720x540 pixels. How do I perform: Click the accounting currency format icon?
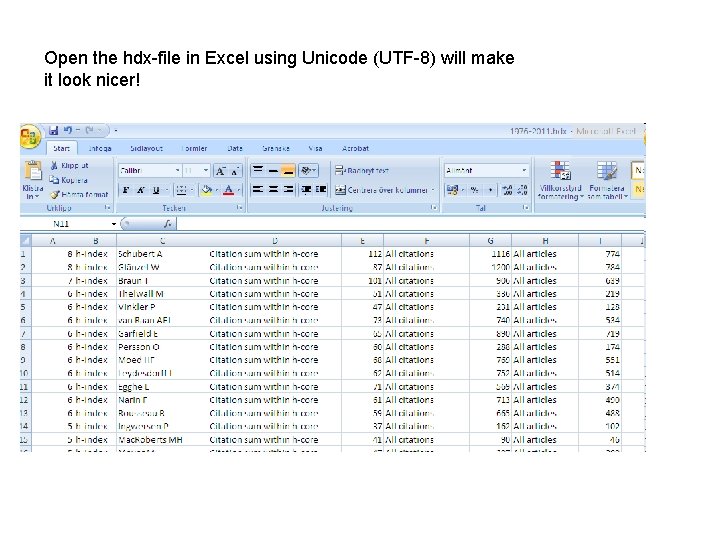(x=452, y=190)
